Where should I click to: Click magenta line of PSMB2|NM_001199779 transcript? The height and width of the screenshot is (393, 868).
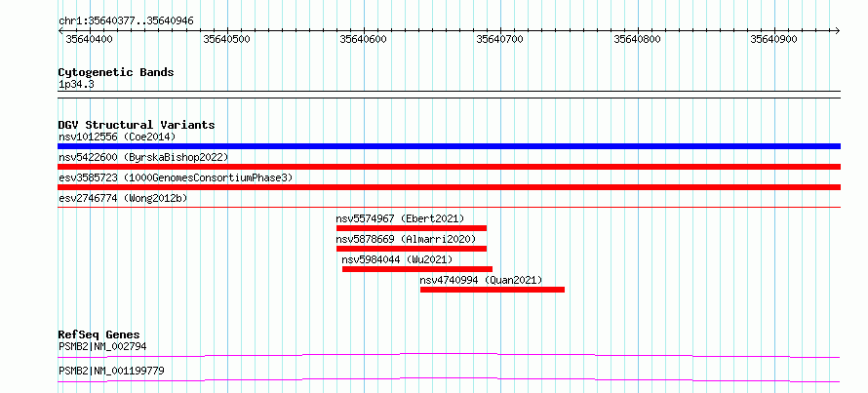tap(449, 379)
